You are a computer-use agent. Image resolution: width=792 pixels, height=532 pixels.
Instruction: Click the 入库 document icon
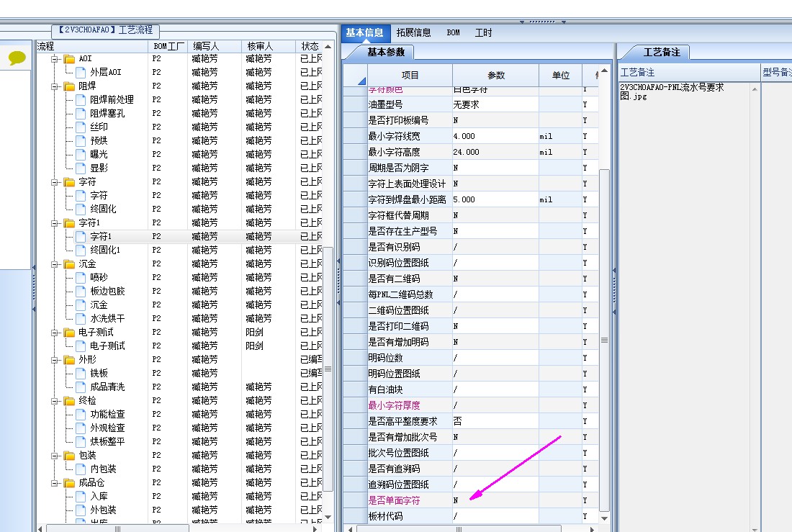81,496
